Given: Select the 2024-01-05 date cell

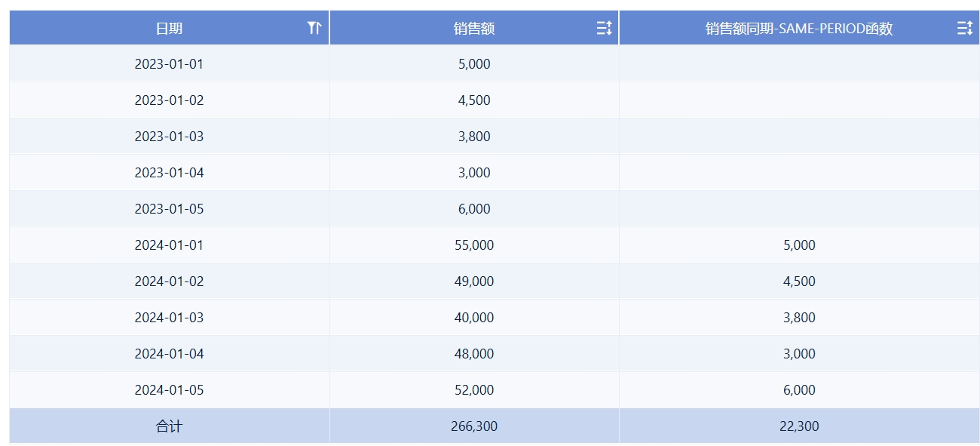Looking at the screenshot, I should click(169, 390).
